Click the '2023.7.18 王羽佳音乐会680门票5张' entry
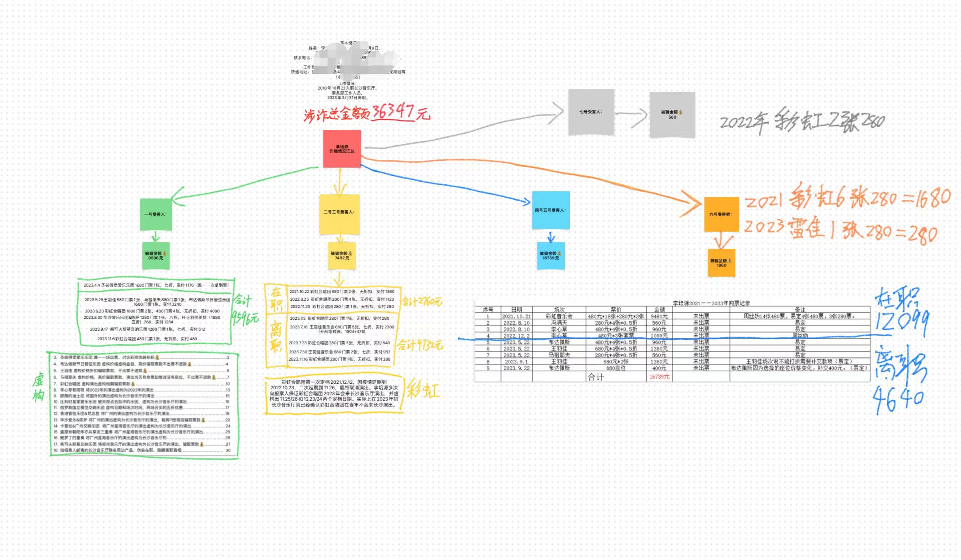The height and width of the screenshot is (560, 961). click(x=342, y=329)
